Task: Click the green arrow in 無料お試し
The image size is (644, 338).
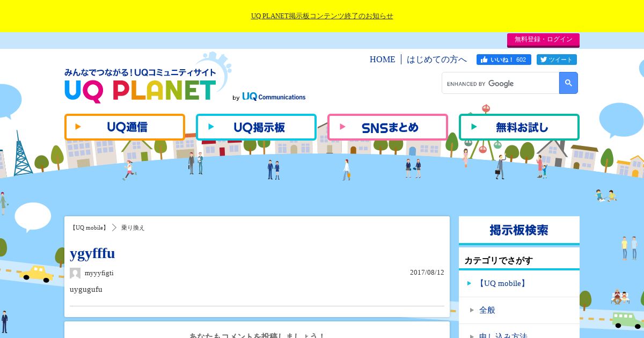Action: (474, 127)
